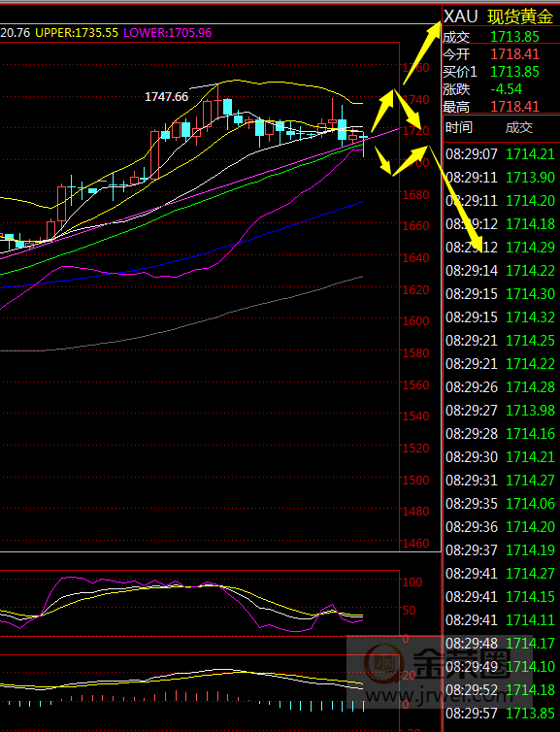Click the latest candlestick on the chart
Screen dimensions: 560x732
click(x=364, y=145)
